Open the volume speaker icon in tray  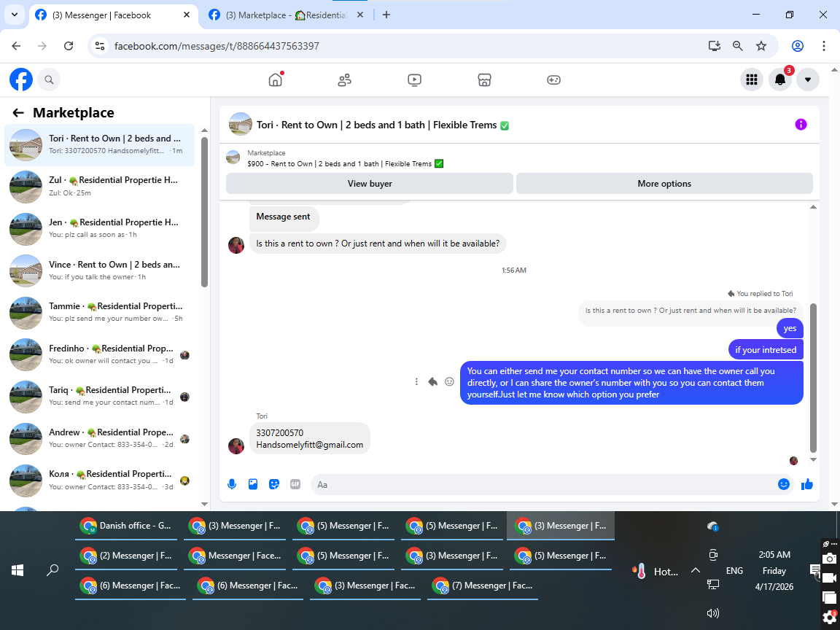712,613
